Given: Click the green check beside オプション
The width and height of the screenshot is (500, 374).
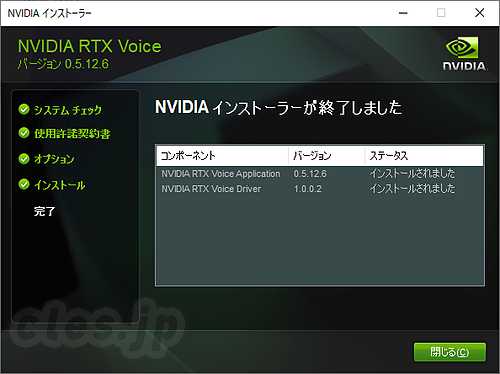Looking at the screenshot, I should (24, 159).
